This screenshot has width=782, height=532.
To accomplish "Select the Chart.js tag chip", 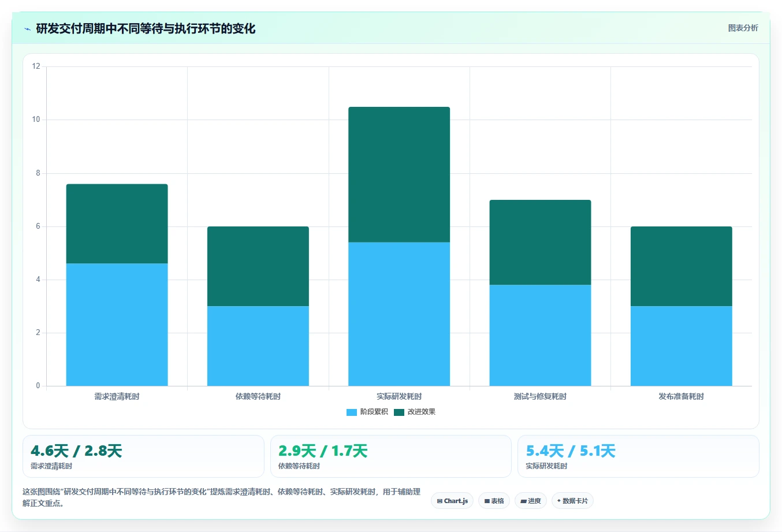I will [452, 501].
